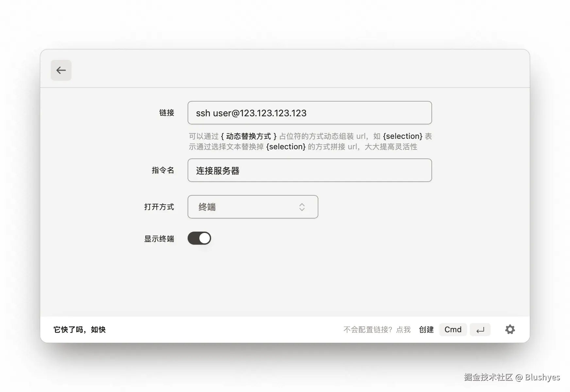Click the chevrons on the 终端 selector
The image size is (570, 392).
302,207
